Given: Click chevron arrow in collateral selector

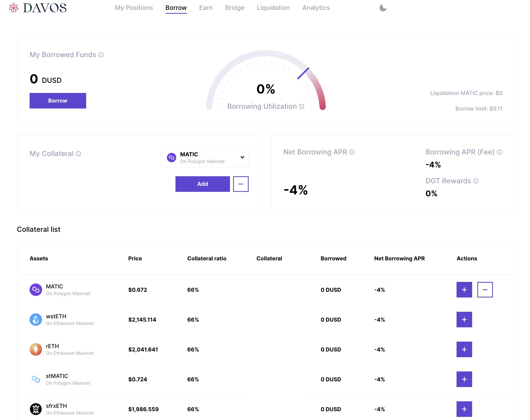Looking at the screenshot, I should 242,157.
